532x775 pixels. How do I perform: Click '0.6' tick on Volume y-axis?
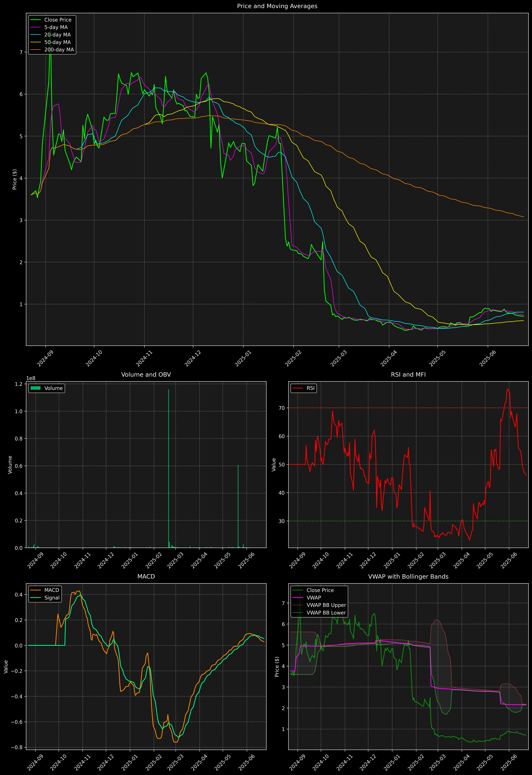click(x=19, y=466)
